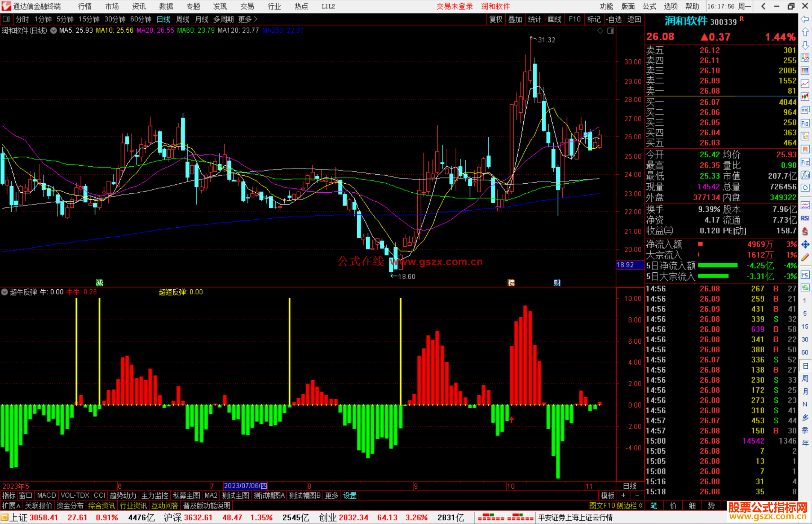This screenshot has width=812, height=524.
Task: Toggle the MA line display circle icon
Action: click(53, 30)
